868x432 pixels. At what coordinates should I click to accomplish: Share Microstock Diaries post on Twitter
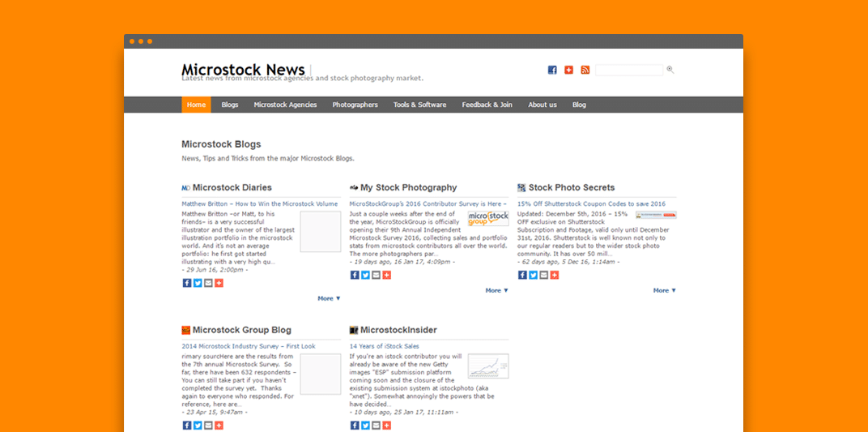[198, 283]
